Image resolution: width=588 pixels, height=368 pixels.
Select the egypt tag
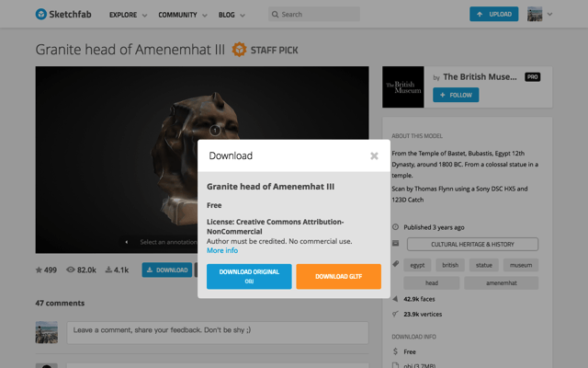[x=417, y=265]
